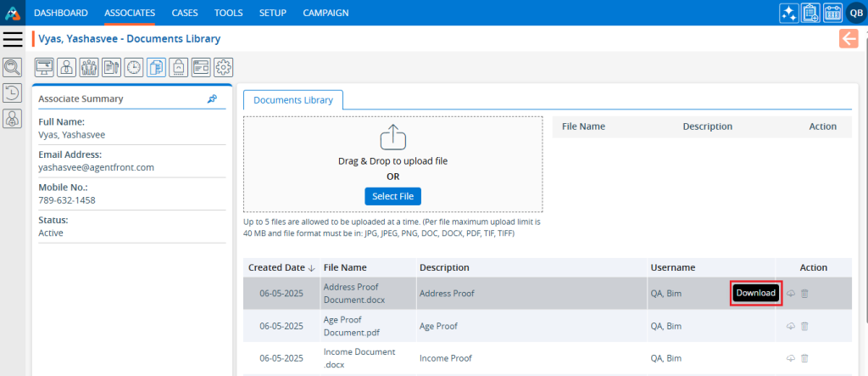This screenshot has width=868, height=376.
Task: Switch to the Documents Library tab
Action: click(x=293, y=100)
